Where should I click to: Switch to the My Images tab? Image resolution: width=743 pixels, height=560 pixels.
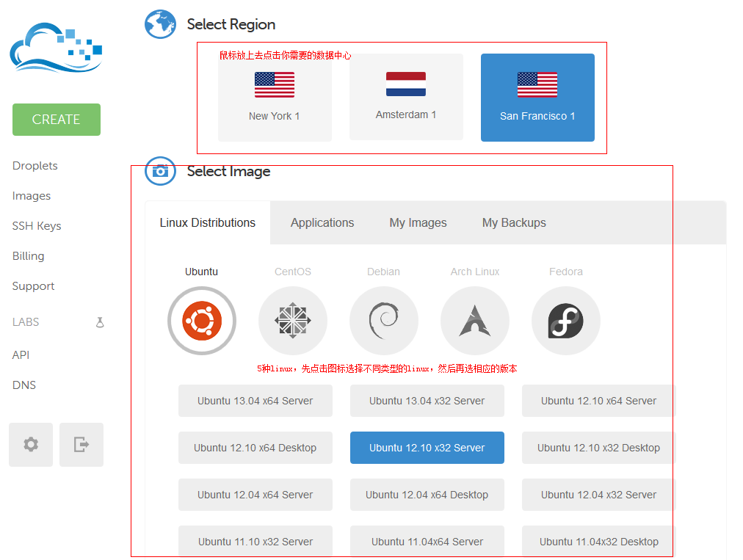[418, 222]
